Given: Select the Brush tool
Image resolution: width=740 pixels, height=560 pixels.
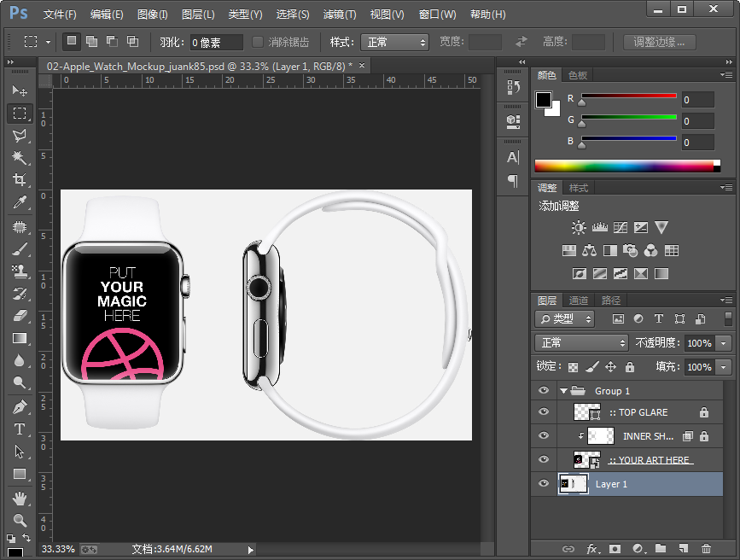Looking at the screenshot, I should click(20, 248).
